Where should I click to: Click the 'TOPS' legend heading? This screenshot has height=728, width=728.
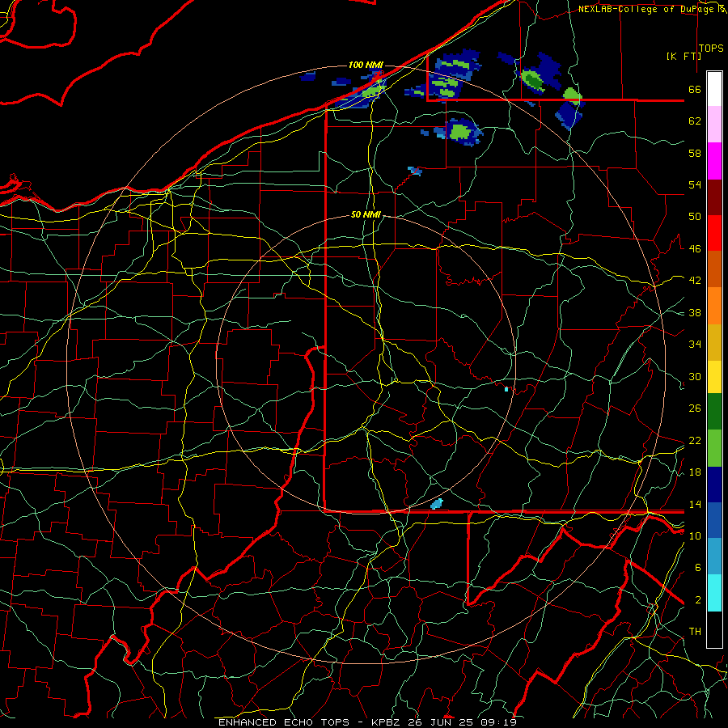(711, 49)
